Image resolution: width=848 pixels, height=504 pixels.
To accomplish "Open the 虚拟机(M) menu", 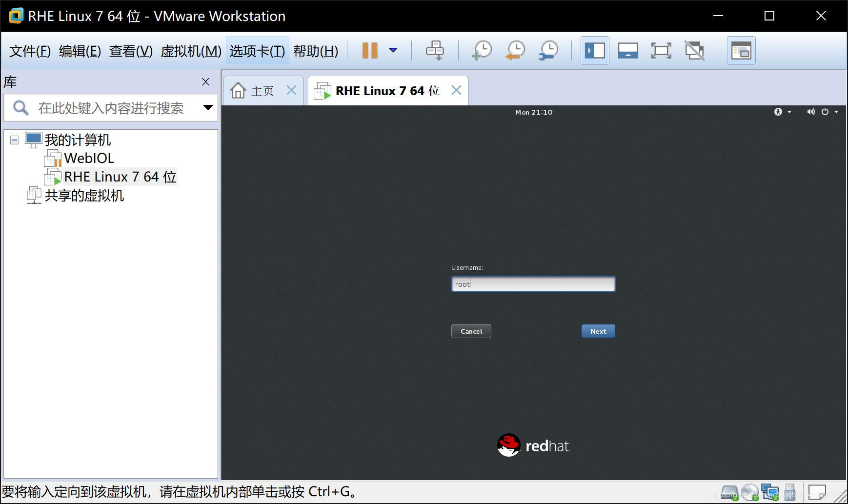I will [x=191, y=51].
